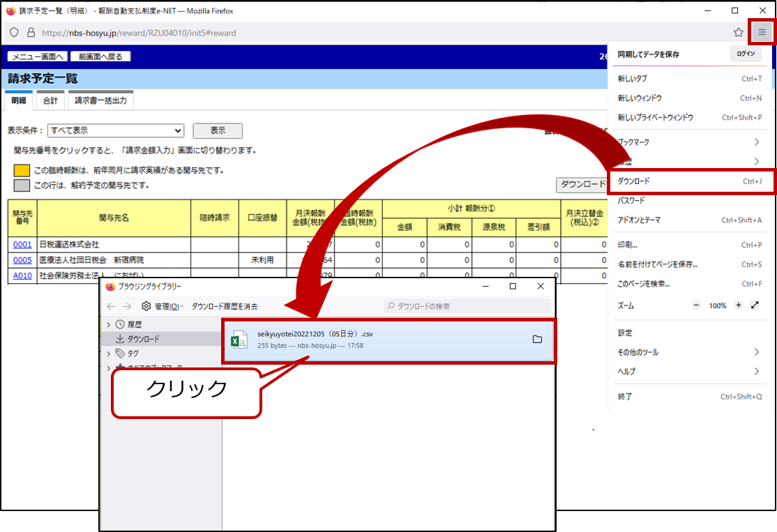Screen dimensions: 777x532
Task: Select ダウンロード in the Firefox menu
Action: tap(691, 181)
